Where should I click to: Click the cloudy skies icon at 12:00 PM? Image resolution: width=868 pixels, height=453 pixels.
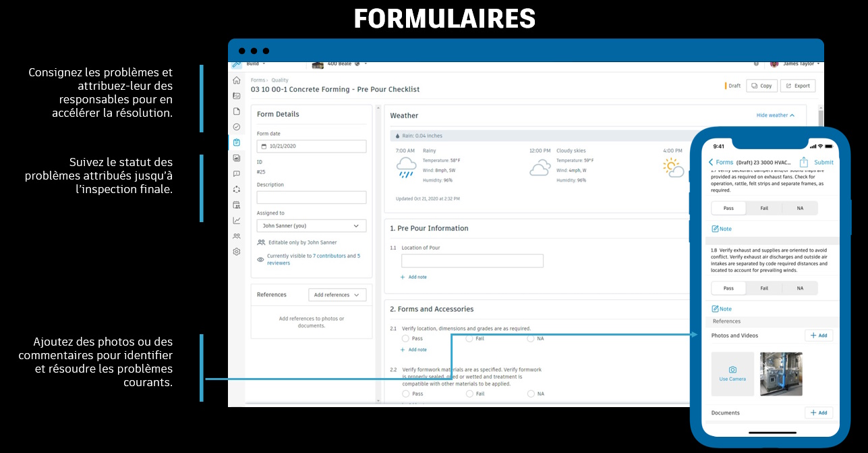(540, 168)
